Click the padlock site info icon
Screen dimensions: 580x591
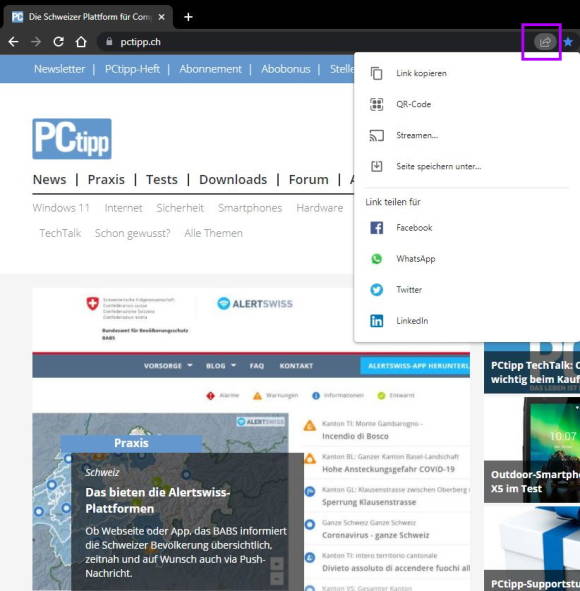point(109,41)
